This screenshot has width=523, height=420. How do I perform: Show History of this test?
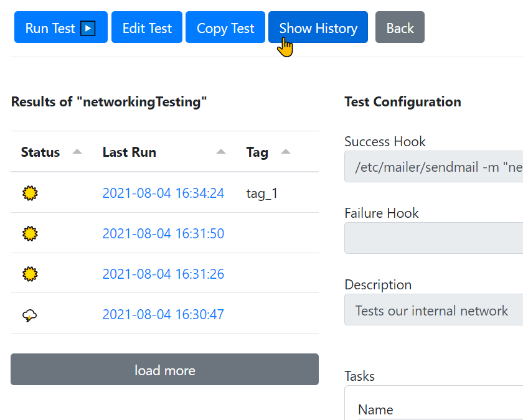tap(318, 28)
